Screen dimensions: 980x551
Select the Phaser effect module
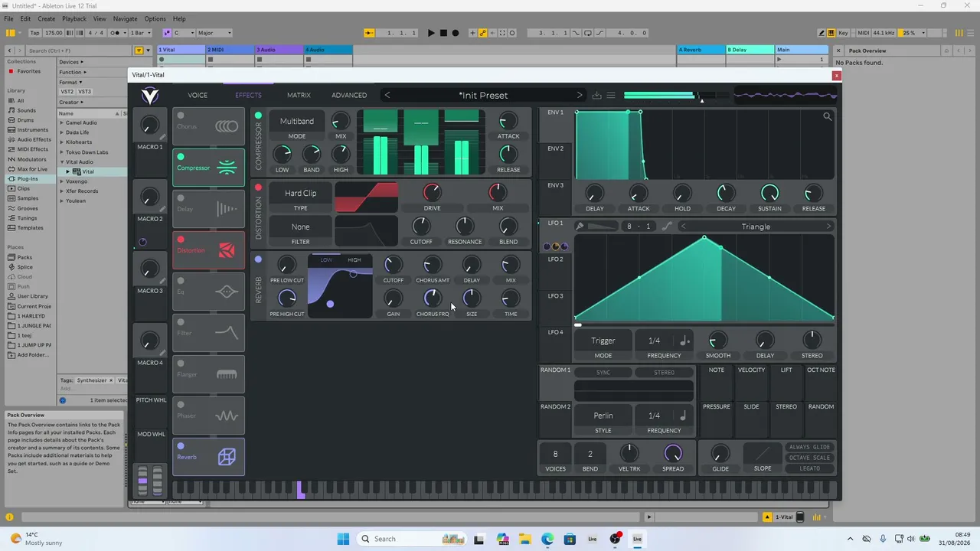(208, 416)
